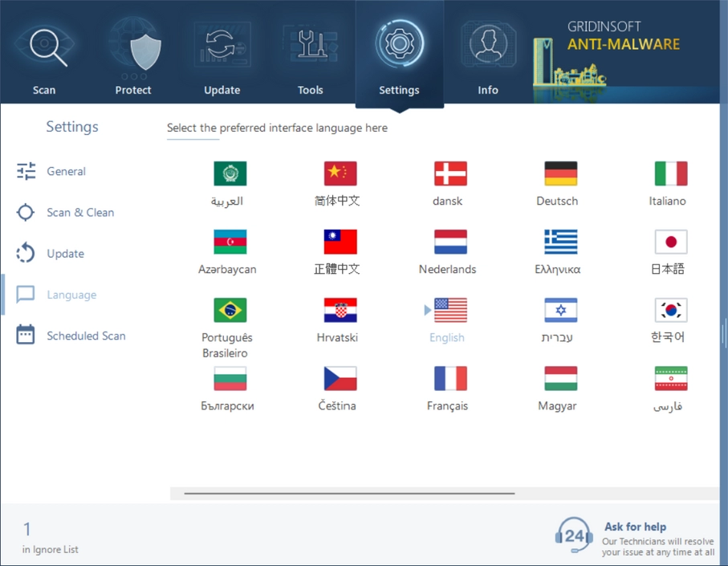Select the German flag for Deutsch
728x566 pixels.
[559, 173]
